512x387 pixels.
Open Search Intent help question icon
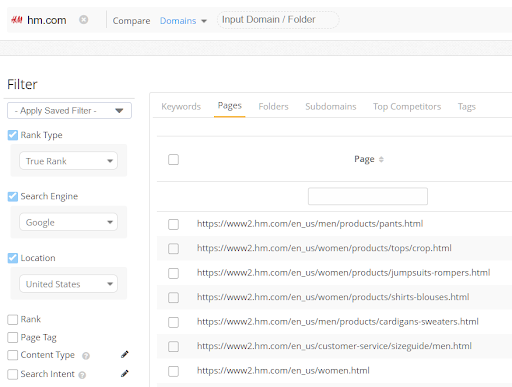coord(82,375)
